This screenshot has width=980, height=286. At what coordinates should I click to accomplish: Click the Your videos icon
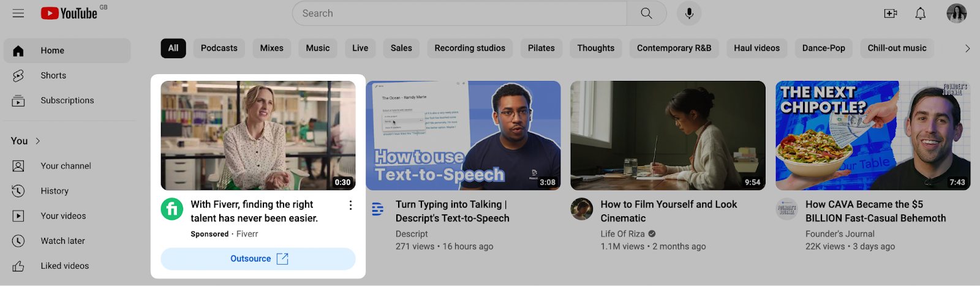point(18,216)
